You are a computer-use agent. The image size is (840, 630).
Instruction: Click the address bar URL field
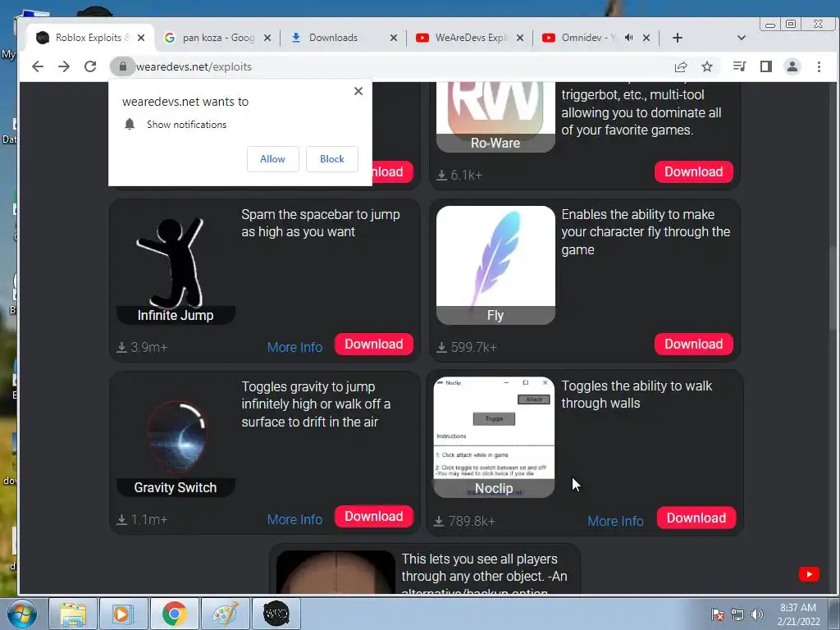coord(396,66)
